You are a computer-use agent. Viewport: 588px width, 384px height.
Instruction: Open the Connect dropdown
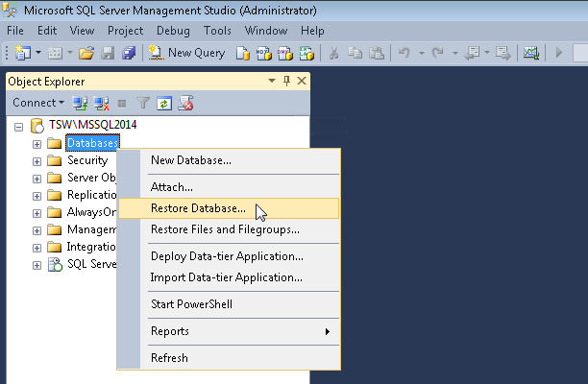[38, 103]
